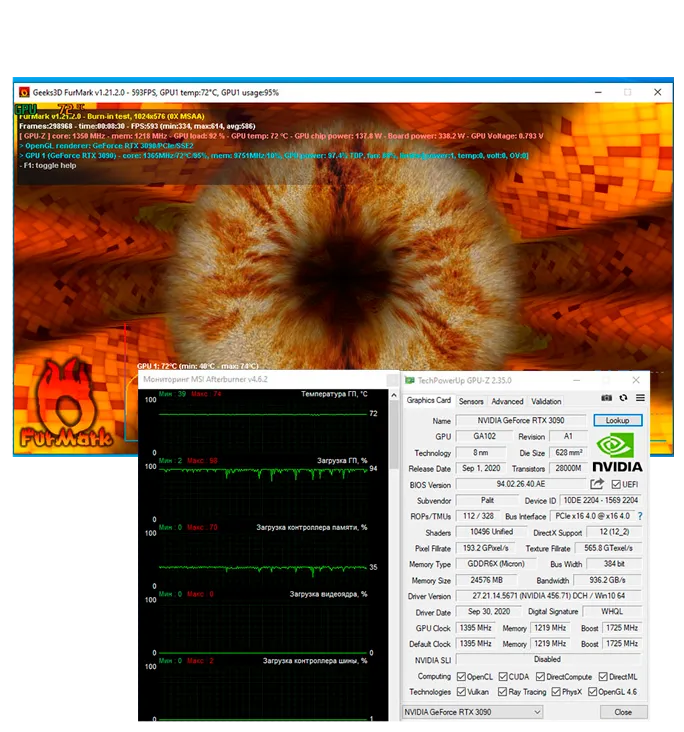Click the GPU-Z screenshot camera icon

[x=606, y=398]
